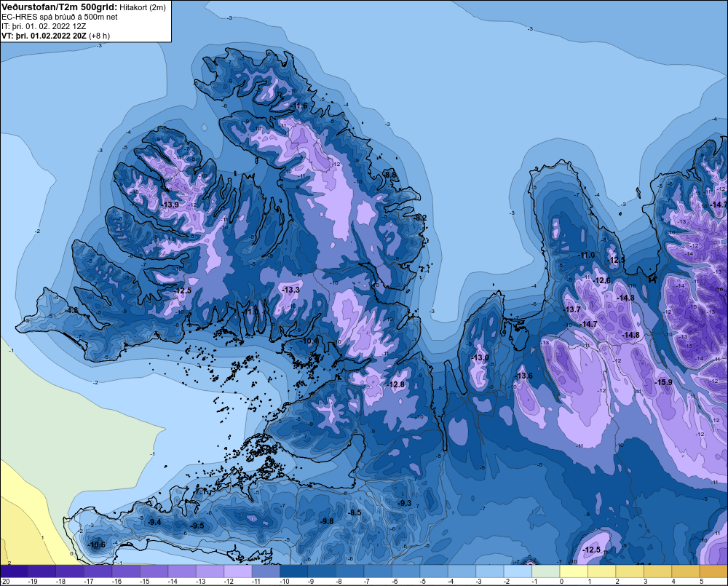
Task: Click the -12.8 temperature value
Action: pos(396,384)
